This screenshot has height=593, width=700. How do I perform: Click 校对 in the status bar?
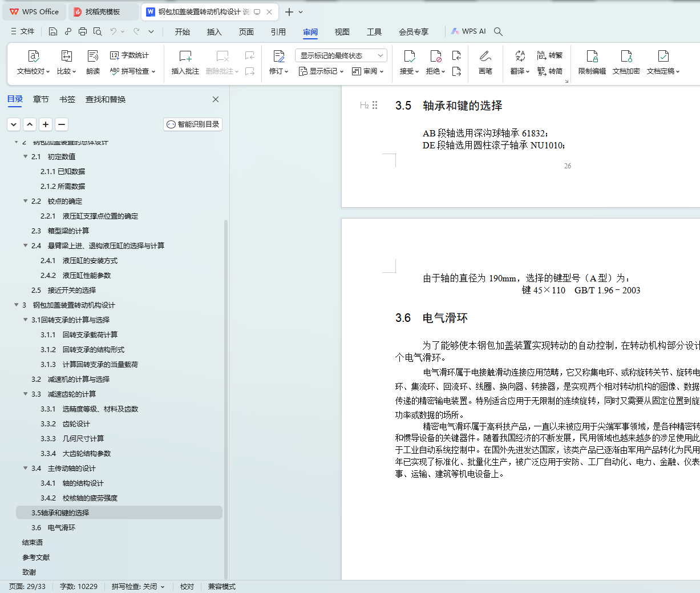point(187,587)
